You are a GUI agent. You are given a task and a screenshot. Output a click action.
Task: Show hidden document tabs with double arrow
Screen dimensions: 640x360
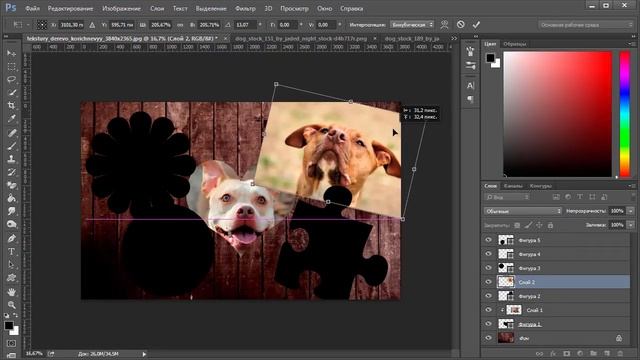click(x=454, y=38)
